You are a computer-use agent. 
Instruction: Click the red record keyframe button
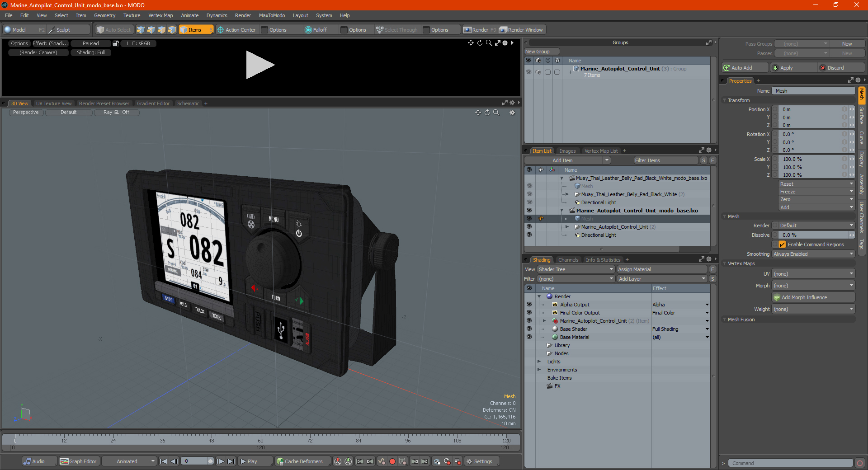[392, 461]
